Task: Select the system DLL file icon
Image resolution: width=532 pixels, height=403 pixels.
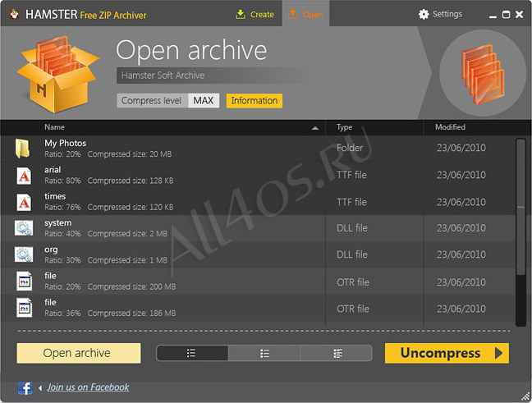Action: coord(24,227)
